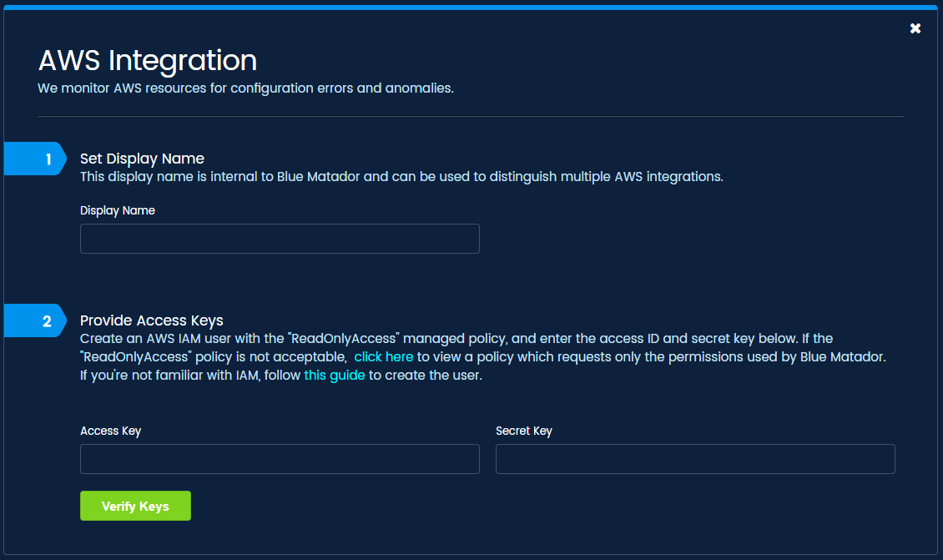Click the close X on the dialog

pyautogui.click(x=915, y=28)
